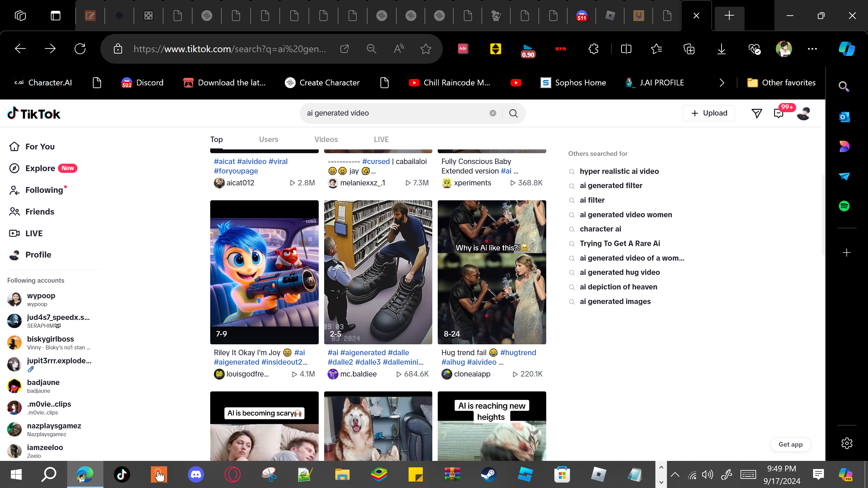Show hidden system tray icons
Screen dimensions: 868x488
point(675,474)
